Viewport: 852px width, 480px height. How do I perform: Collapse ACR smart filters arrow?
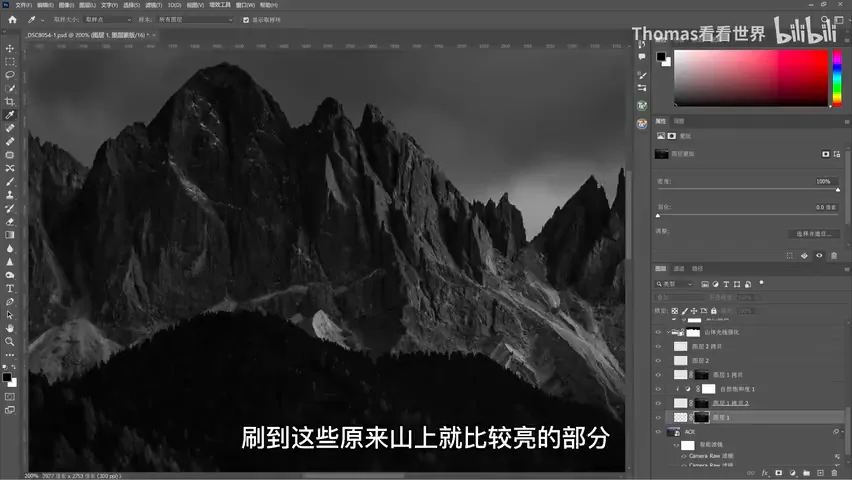(840, 432)
